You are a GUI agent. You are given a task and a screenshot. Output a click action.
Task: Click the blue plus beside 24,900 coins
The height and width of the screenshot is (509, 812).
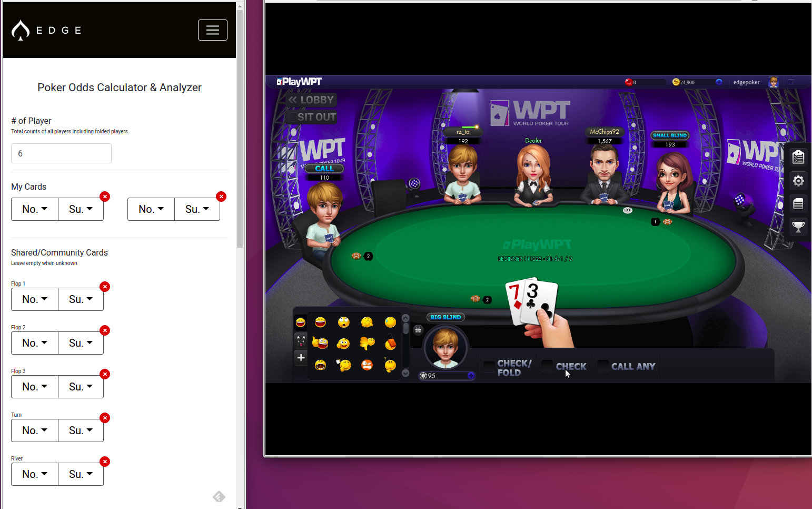coord(719,82)
